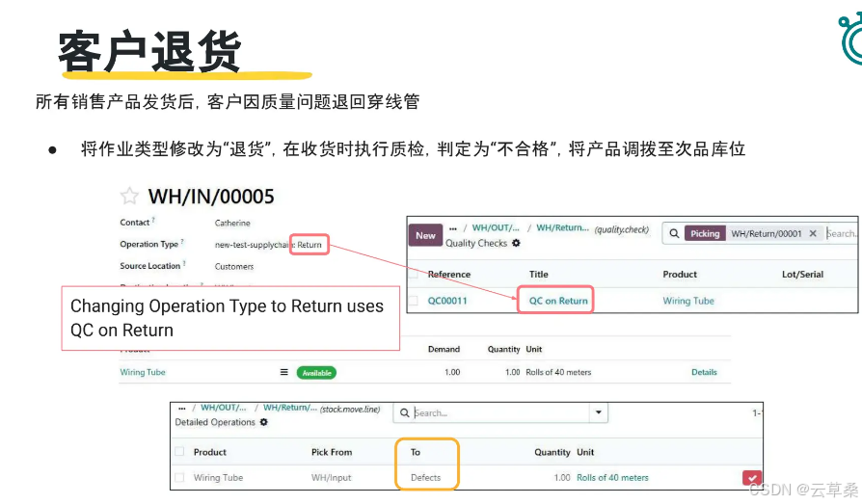Open Wiring Tube product link in Quality Checks
Image resolution: width=862 pixels, height=504 pixels.
[x=688, y=301]
